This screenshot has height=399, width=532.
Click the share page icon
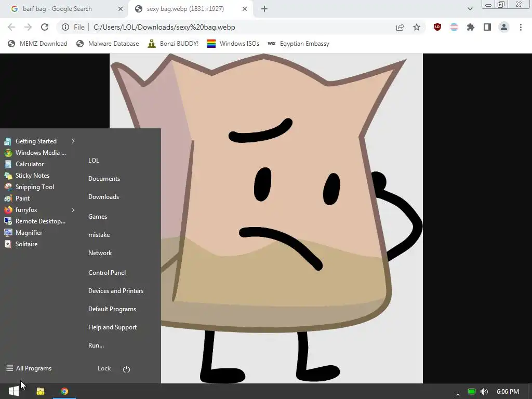tap(400, 27)
